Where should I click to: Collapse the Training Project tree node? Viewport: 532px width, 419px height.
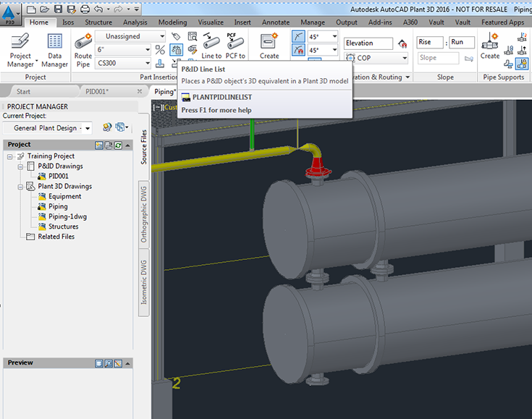pos(10,156)
